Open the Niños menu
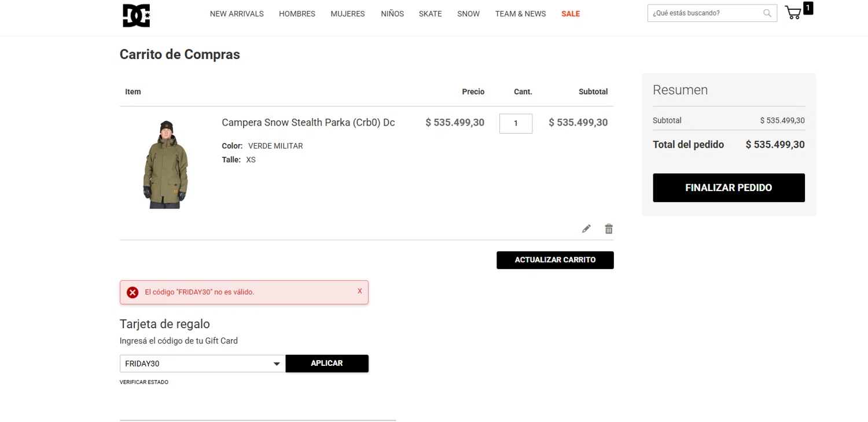The width and height of the screenshot is (868, 422). click(392, 14)
